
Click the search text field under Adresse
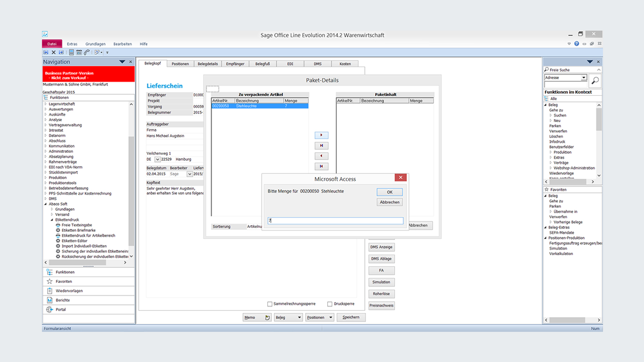(x=566, y=84)
